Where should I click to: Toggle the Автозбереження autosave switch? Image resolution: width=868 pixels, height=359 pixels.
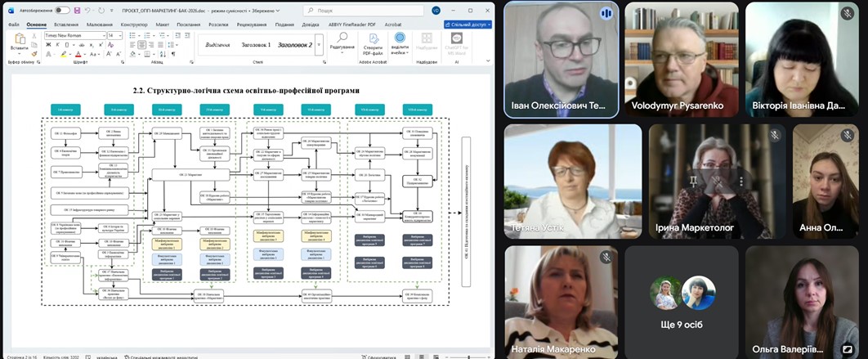click(62, 11)
